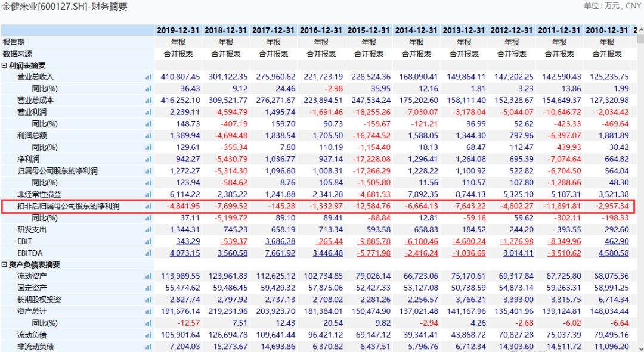The width and height of the screenshot is (644, 352).
Task: Click the vertical scrollbar thumb
Action: 640,39
